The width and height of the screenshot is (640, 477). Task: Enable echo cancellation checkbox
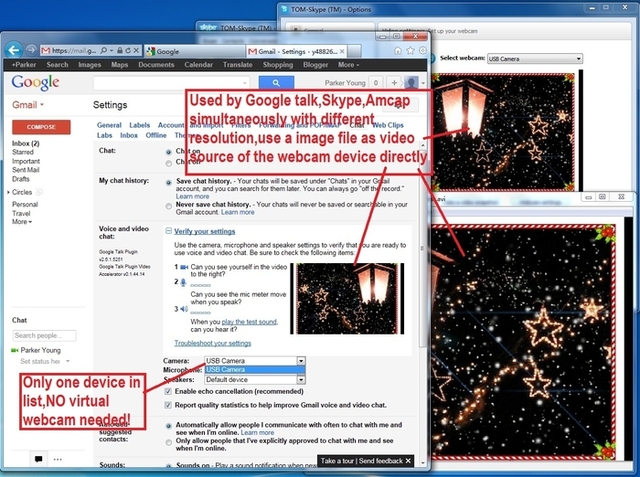168,391
